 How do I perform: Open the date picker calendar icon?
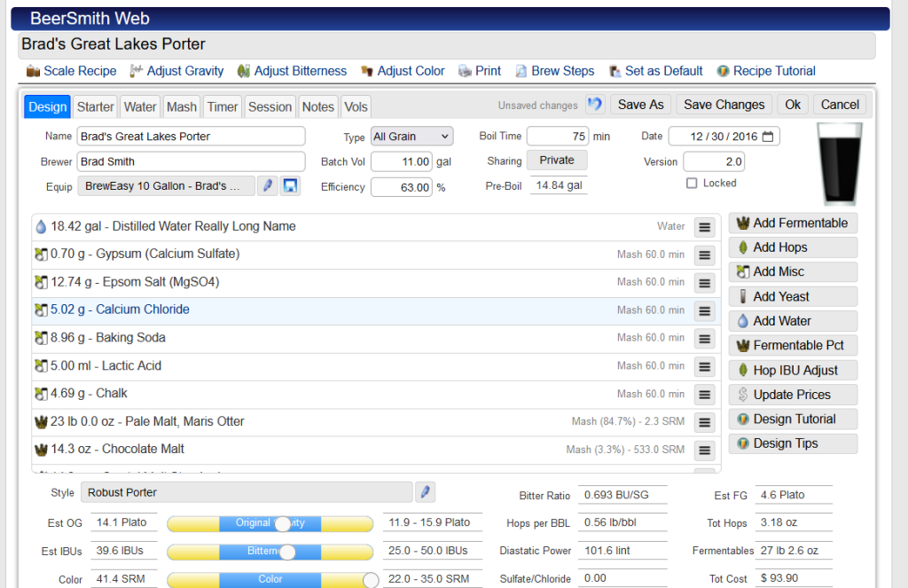(x=768, y=137)
